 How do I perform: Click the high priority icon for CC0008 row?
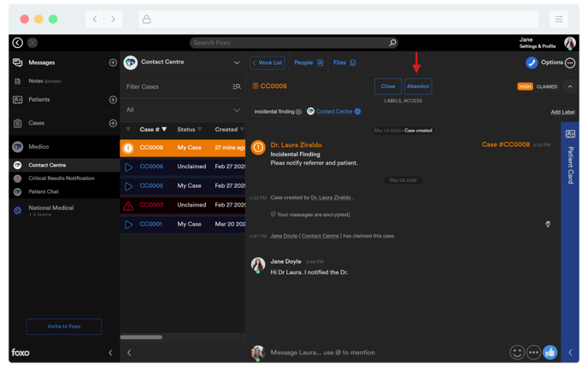coord(128,148)
